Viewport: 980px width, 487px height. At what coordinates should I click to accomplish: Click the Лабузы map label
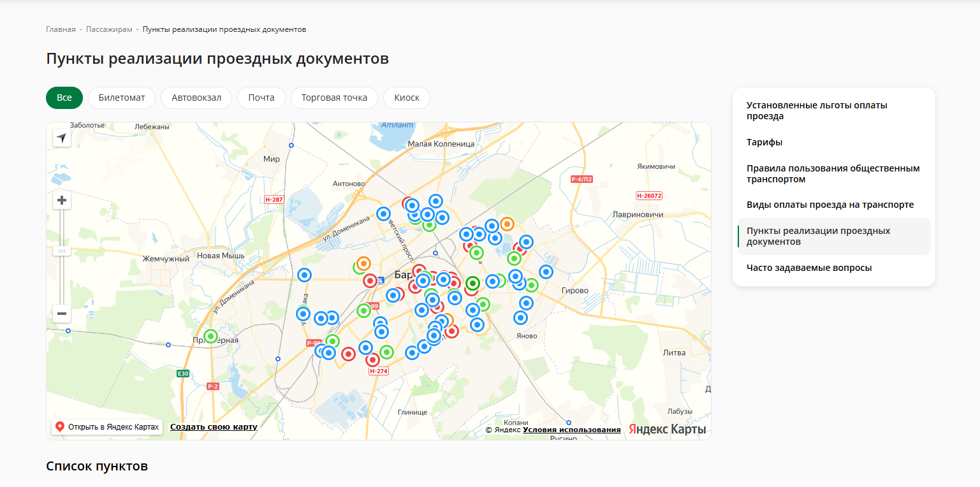tap(680, 411)
